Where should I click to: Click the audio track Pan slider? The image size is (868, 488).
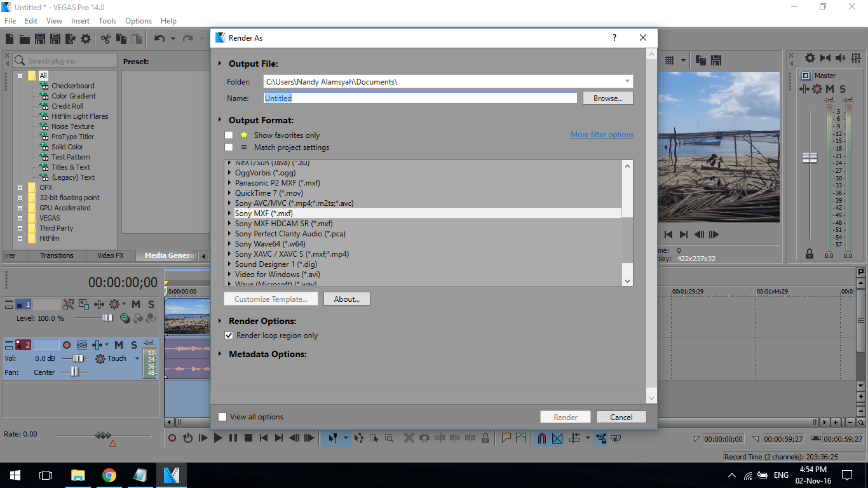point(74,372)
